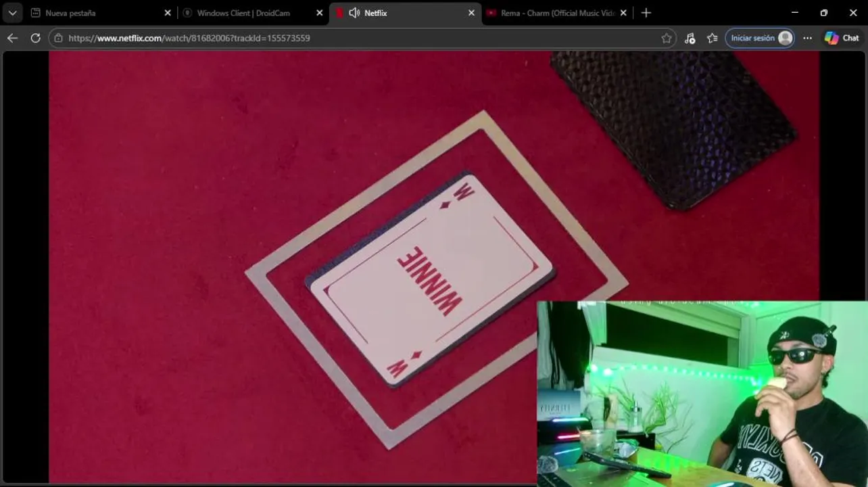Restore down the browser window

pos(824,13)
